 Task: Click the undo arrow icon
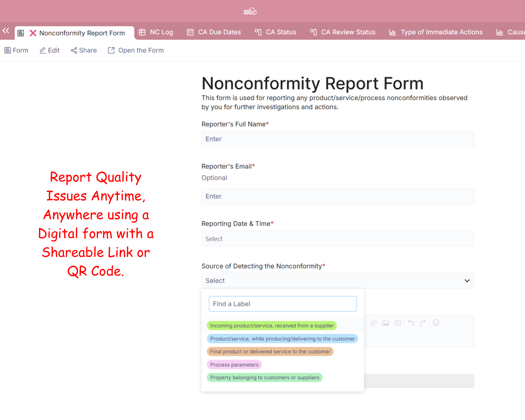[x=411, y=323]
